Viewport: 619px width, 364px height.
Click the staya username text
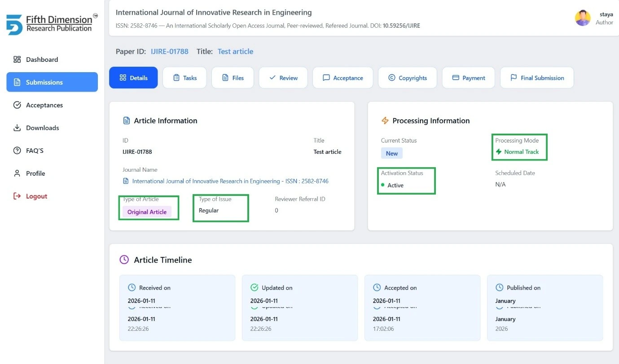pos(606,14)
